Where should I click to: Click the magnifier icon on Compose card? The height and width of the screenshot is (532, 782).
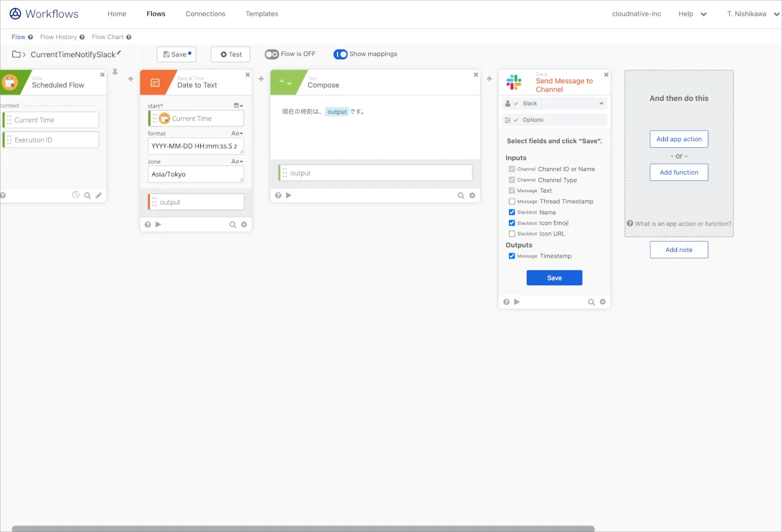tap(461, 195)
